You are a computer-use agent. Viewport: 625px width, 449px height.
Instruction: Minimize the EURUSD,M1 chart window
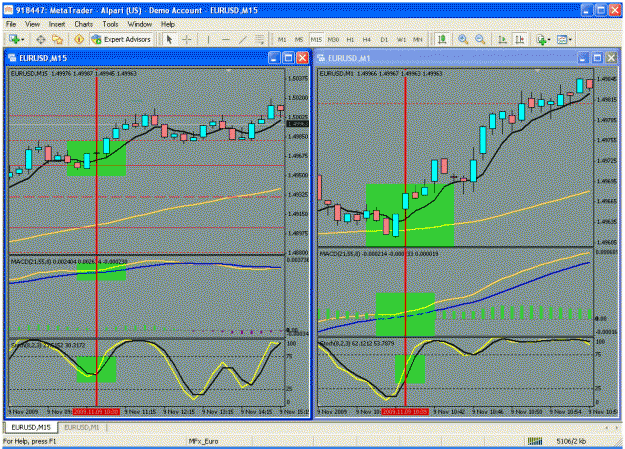click(583, 58)
